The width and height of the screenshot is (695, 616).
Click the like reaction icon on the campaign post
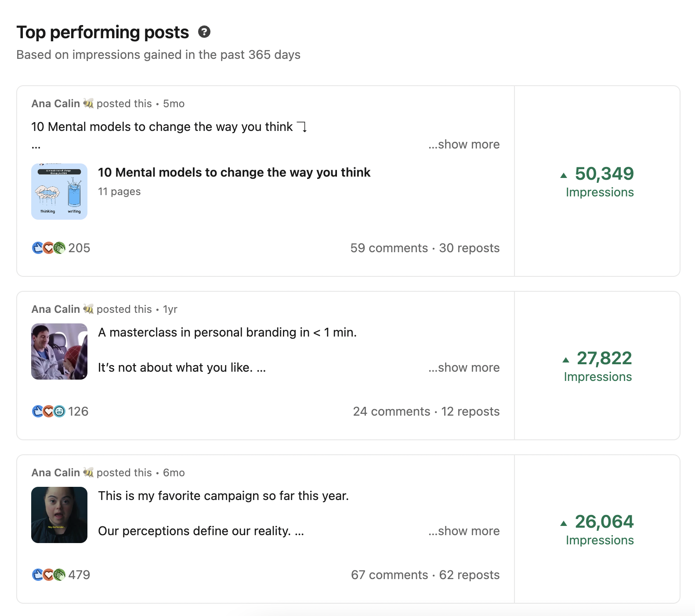point(37,575)
